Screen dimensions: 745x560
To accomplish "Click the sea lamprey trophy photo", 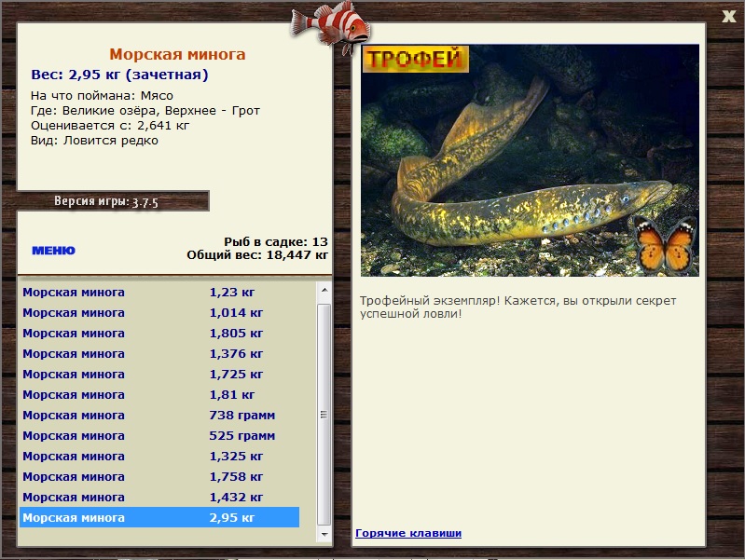I will tap(530, 160).
